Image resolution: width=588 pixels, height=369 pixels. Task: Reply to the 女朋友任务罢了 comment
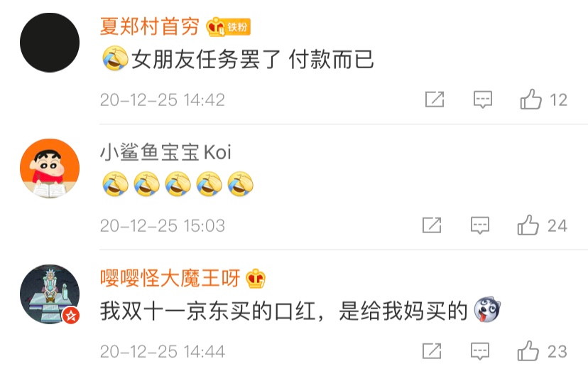pyautogui.click(x=483, y=100)
